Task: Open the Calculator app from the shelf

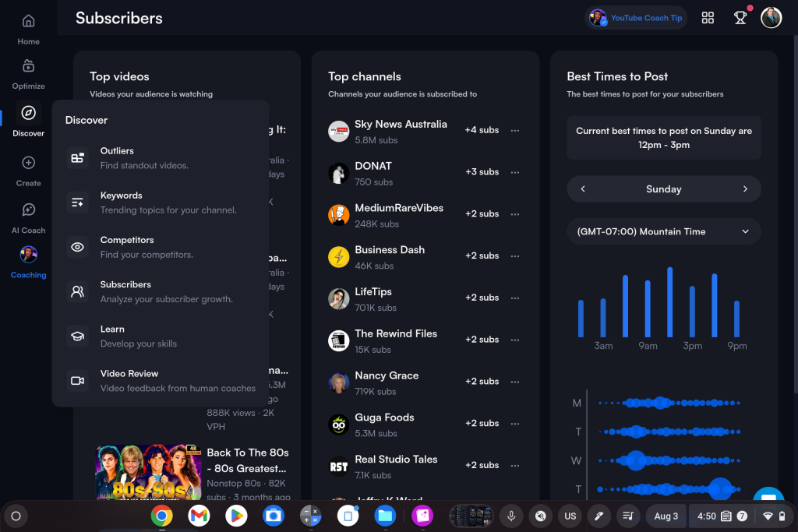Action: click(310, 516)
